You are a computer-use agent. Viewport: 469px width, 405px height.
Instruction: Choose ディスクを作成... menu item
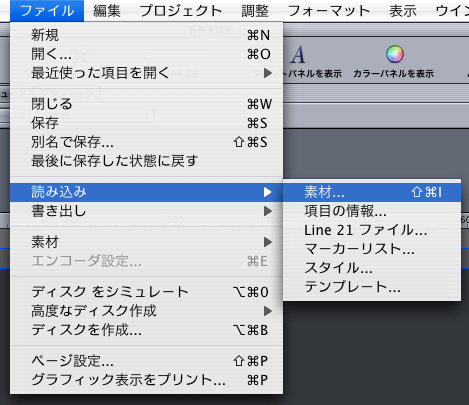(x=147, y=330)
